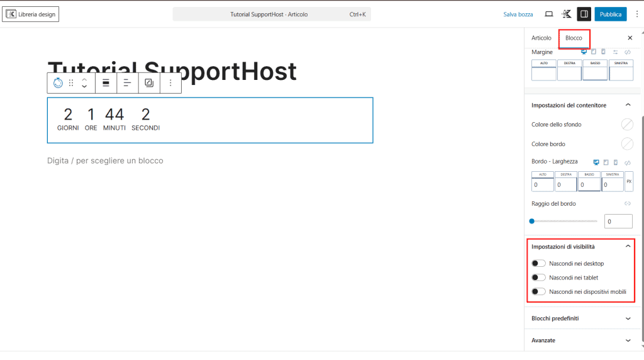
Task: Toggle the settings sidebar panel icon
Action: (x=584, y=14)
